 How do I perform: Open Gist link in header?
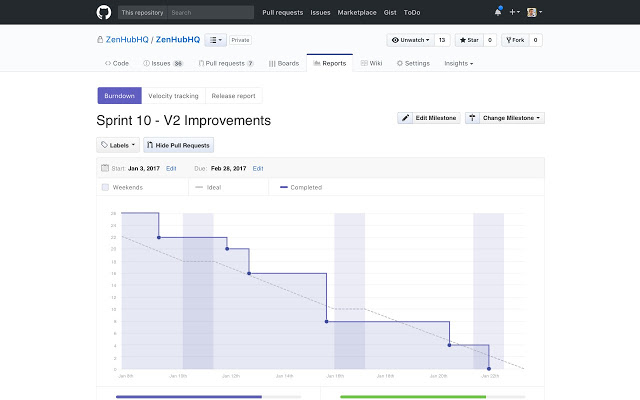tap(390, 13)
